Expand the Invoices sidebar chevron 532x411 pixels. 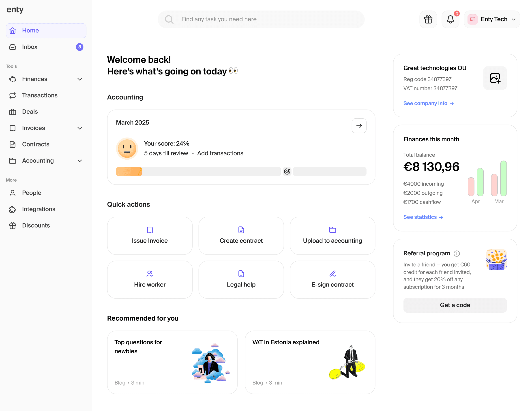click(x=79, y=128)
